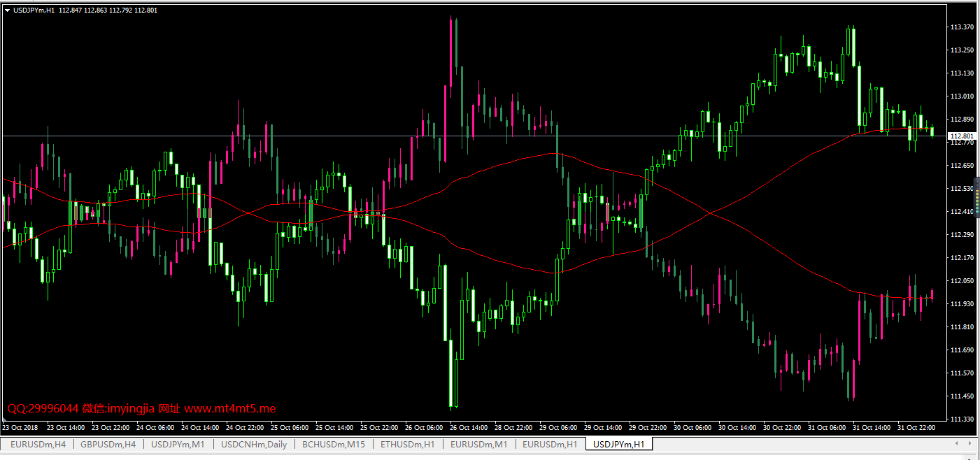Click the 26 Oct 14:00 time label
This screenshot has width=980, height=460.
click(x=469, y=427)
